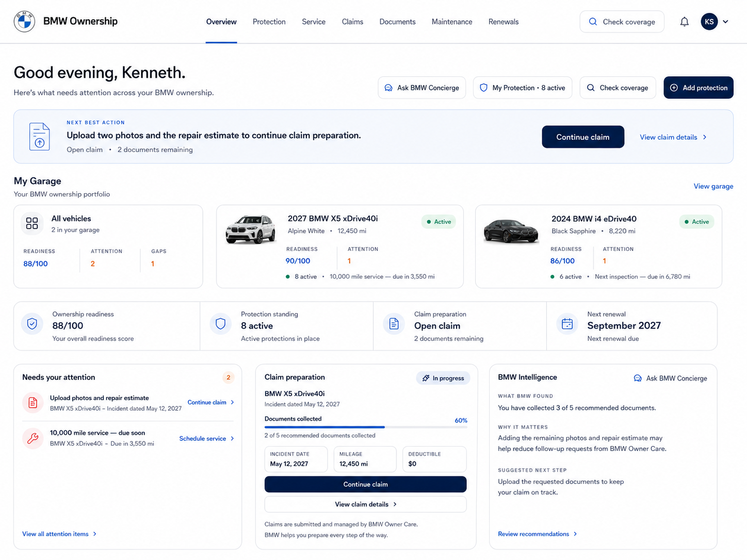This screenshot has width=747, height=560.
Task: Click the chat icon next to Ask BMW Concierge in BMW Intelligence
Action: [638, 378]
